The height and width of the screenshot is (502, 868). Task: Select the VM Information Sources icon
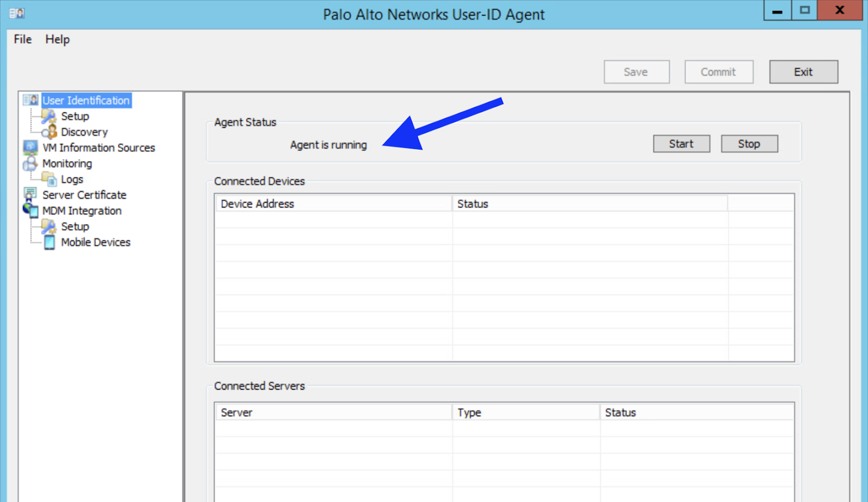(x=30, y=147)
